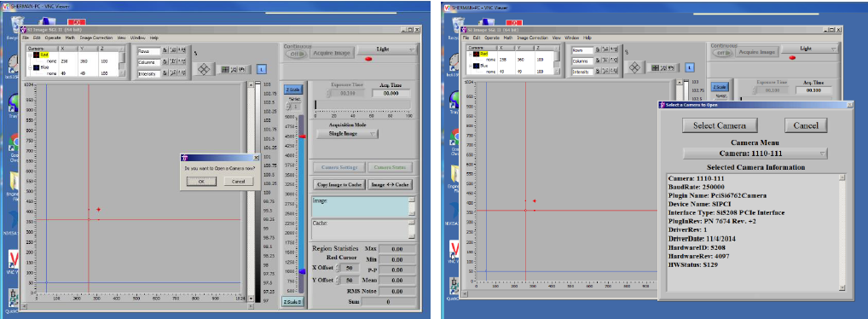Screen dimensions: 868x319
Task: Click Intensity autoscale icon in left screenshot
Action: tap(173, 73)
